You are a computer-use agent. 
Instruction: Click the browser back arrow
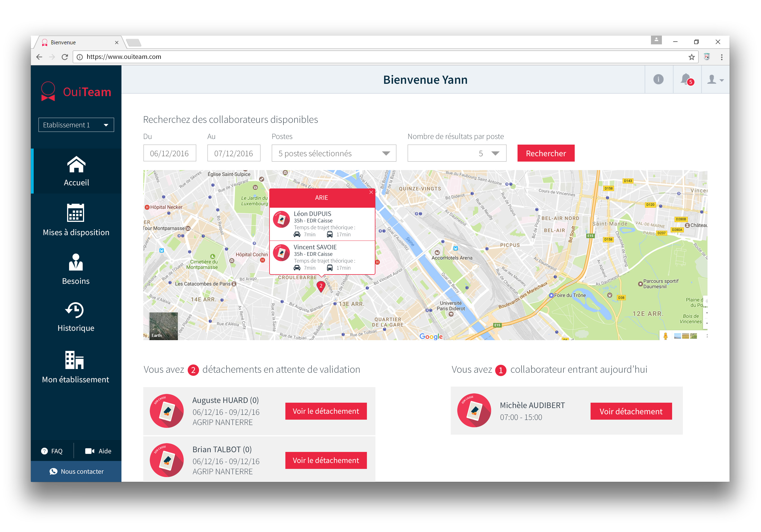pyautogui.click(x=39, y=57)
